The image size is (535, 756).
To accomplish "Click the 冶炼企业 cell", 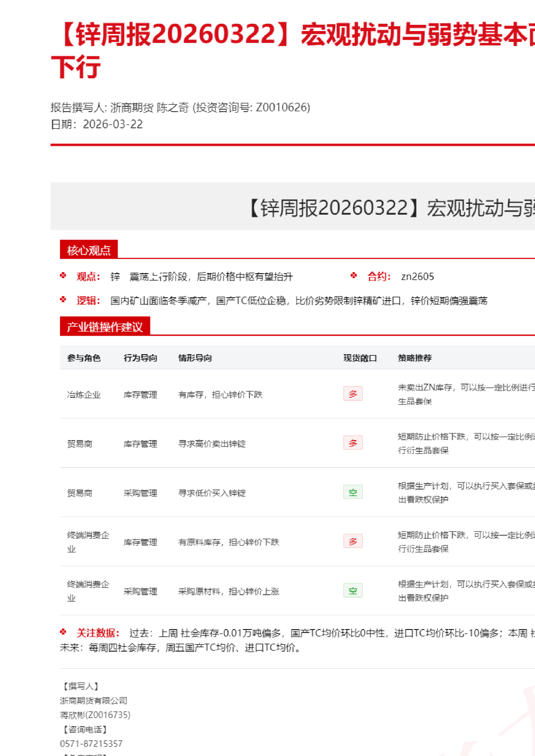I will coord(84,395).
